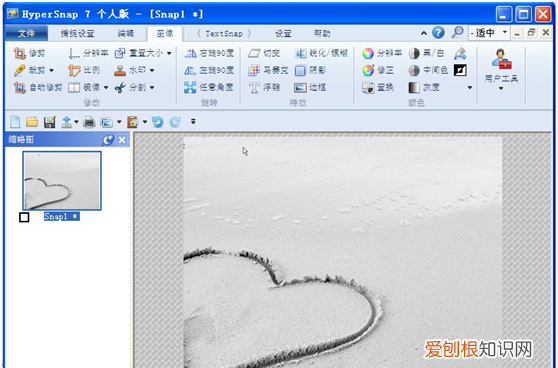Click the Snap1 * thumbnail label
Viewport: 558px width, 368px height.
(62, 216)
